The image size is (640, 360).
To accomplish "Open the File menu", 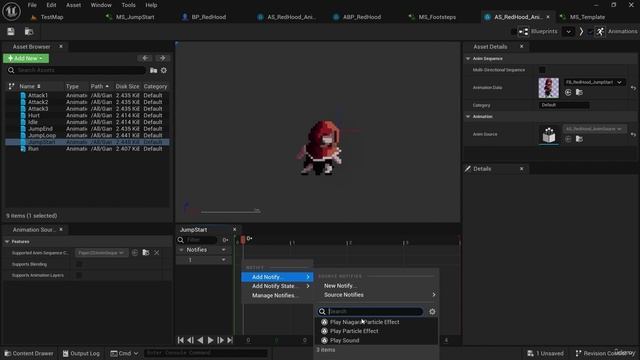I will [x=32, y=5].
